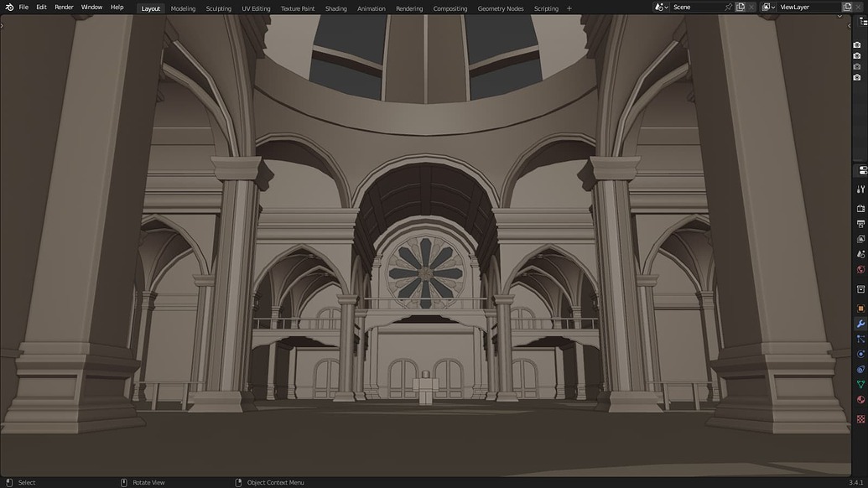Click the Blender logo icon
This screenshot has height=488, width=868.
point(8,7)
